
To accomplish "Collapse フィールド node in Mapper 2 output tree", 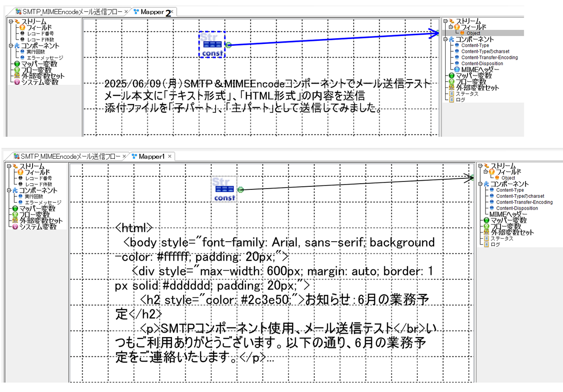I will pos(451,27).
